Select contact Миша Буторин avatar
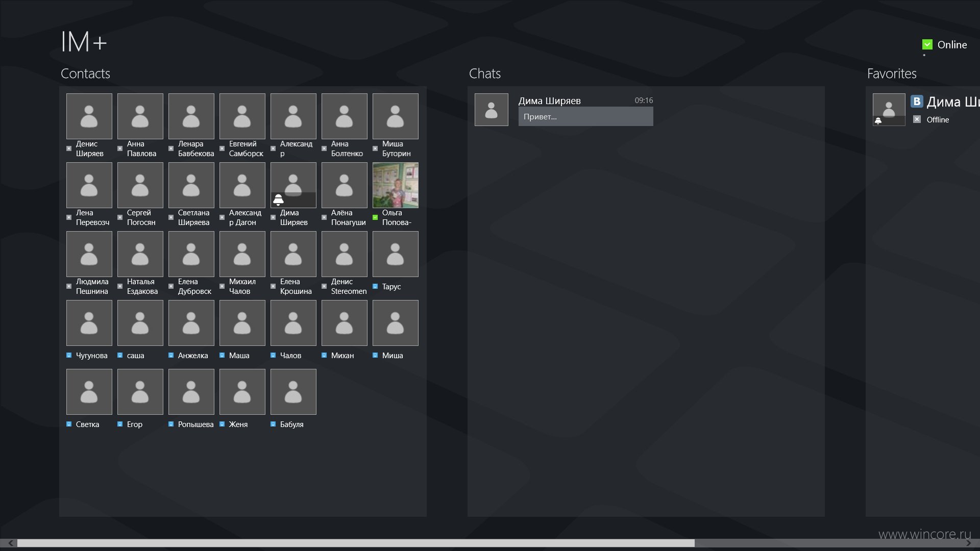The height and width of the screenshot is (551, 980). click(x=395, y=116)
